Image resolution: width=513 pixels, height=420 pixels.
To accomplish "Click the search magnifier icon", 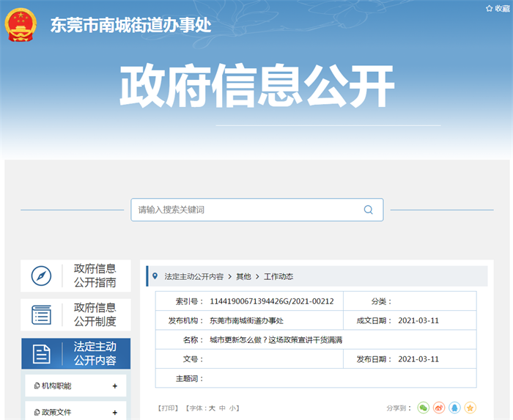I will (368, 210).
